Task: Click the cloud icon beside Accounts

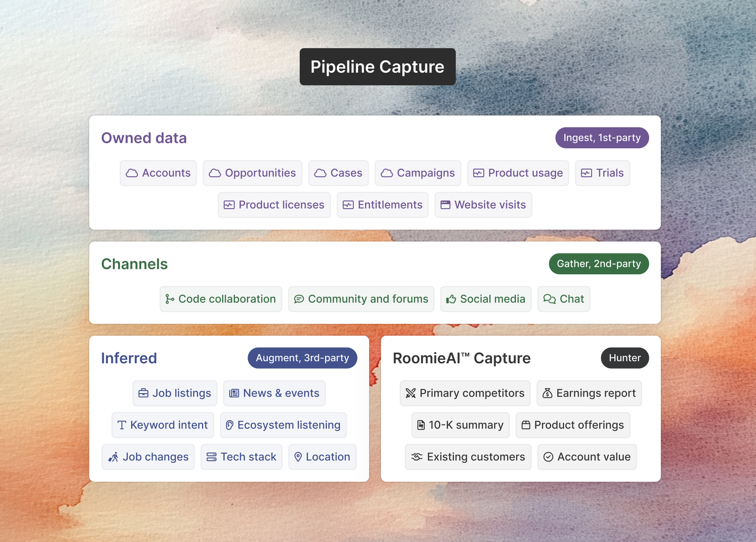Action: (132, 173)
